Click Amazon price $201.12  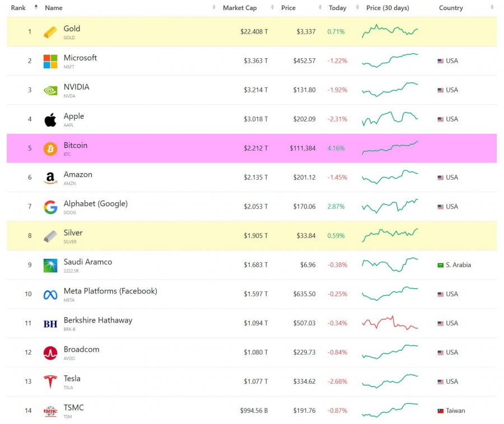(x=304, y=178)
